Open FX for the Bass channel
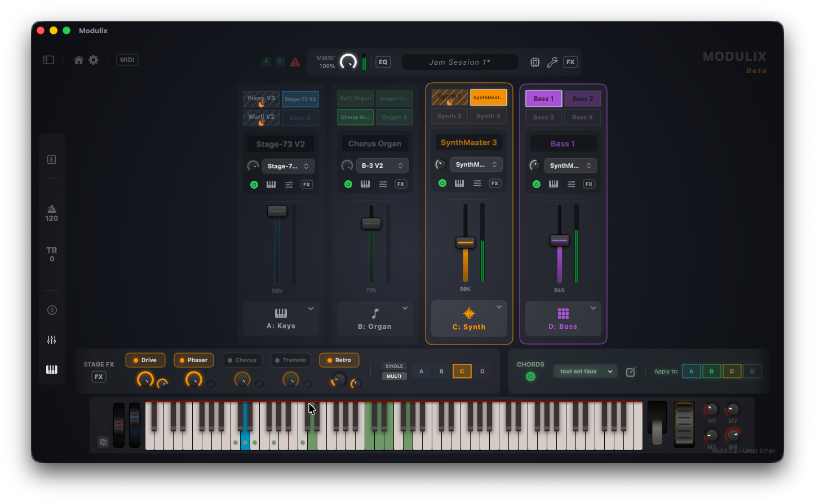This screenshot has height=504, width=815. coord(589,184)
